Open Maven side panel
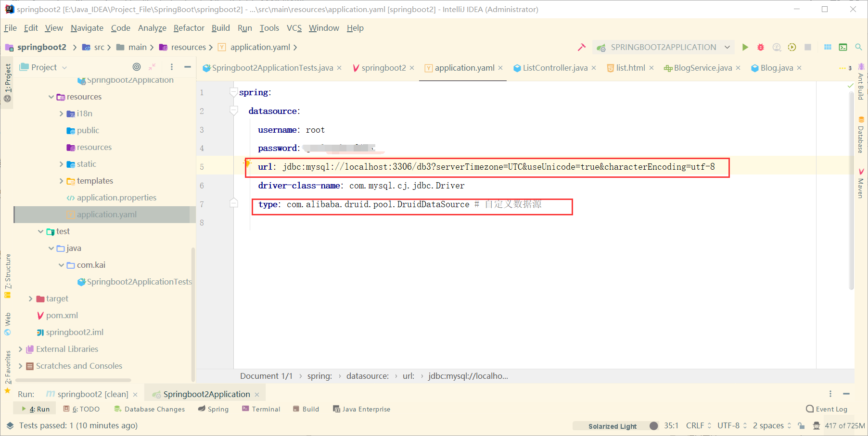The image size is (868, 436). [x=861, y=183]
